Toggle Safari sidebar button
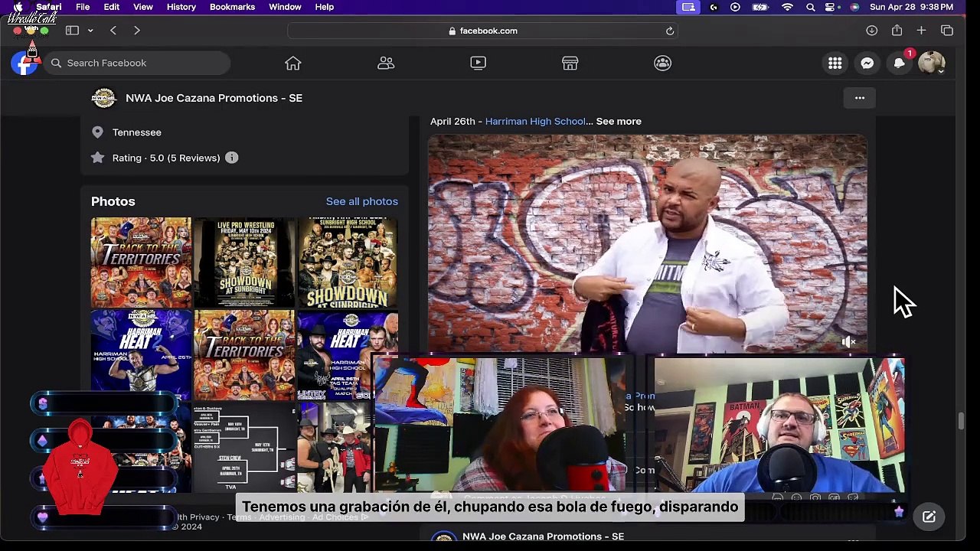The image size is (980, 551). (x=72, y=31)
